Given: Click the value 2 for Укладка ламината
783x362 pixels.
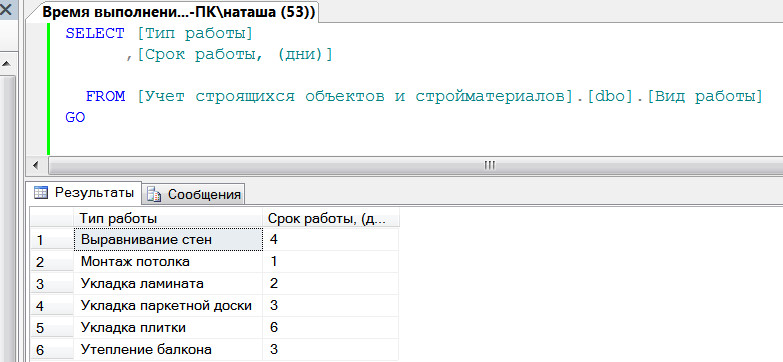Looking at the screenshot, I should point(331,283).
